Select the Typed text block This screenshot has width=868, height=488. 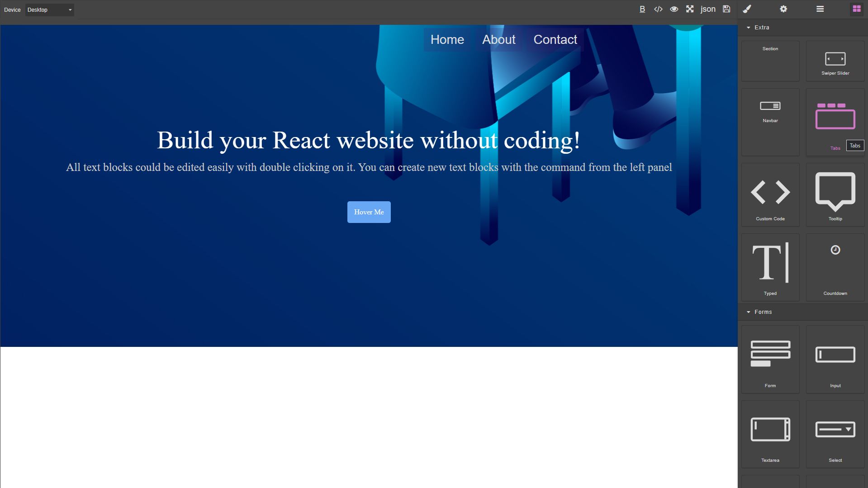(x=770, y=267)
